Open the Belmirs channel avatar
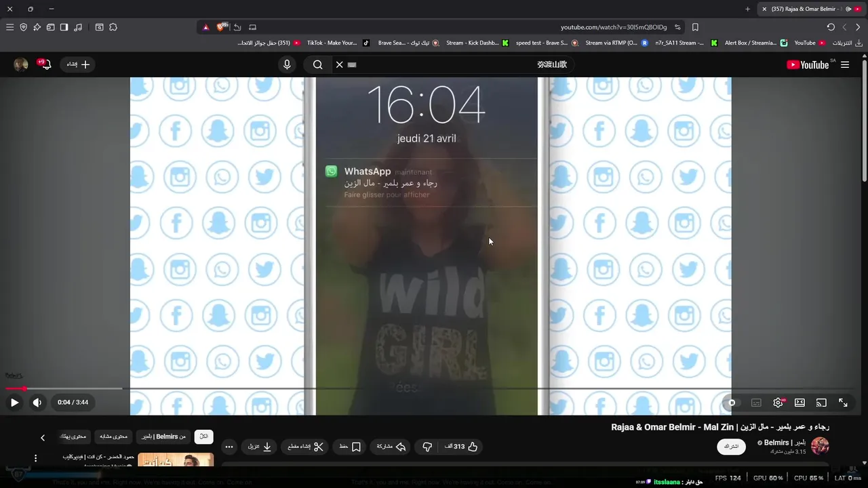The width and height of the screenshot is (868, 488). tap(821, 446)
